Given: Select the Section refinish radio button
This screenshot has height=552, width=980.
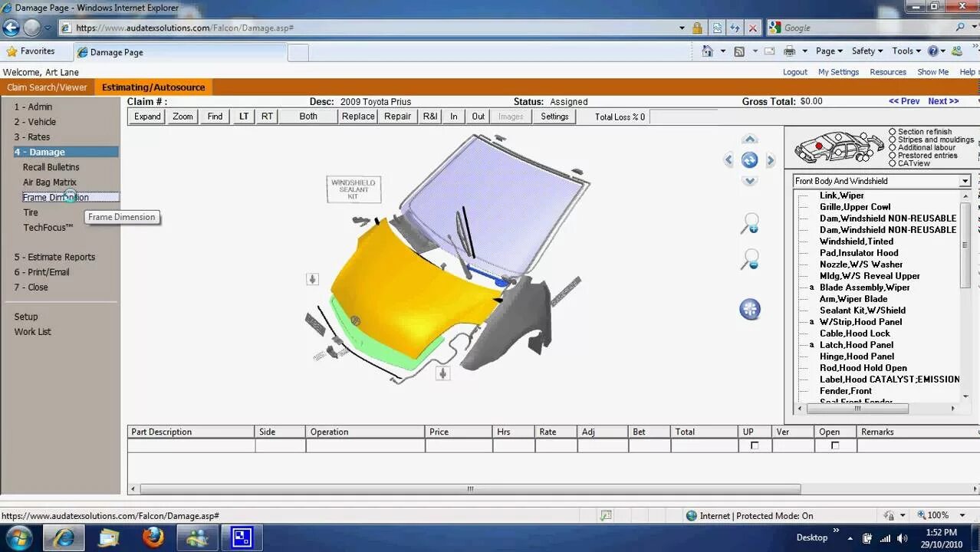Looking at the screenshot, I should [893, 132].
